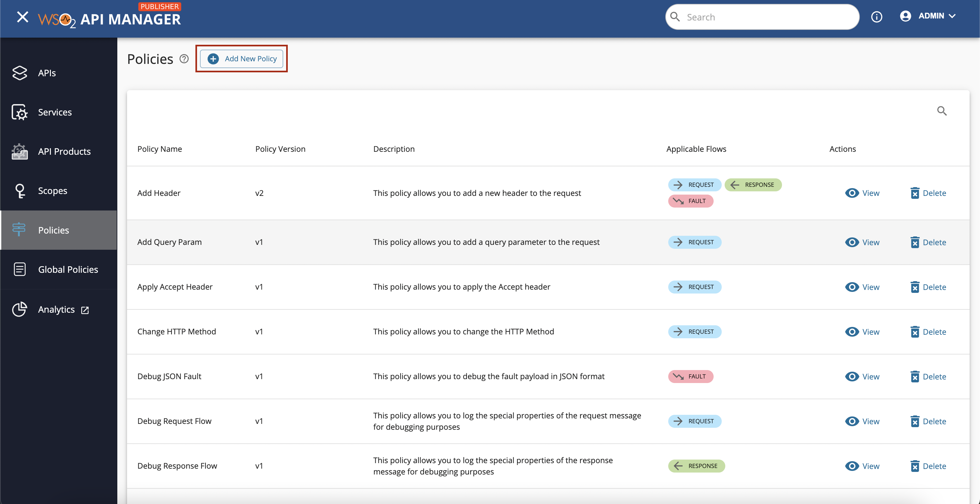Click the Policy Name column header
The image size is (980, 504).
pyautogui.click(x=159, y=149)
